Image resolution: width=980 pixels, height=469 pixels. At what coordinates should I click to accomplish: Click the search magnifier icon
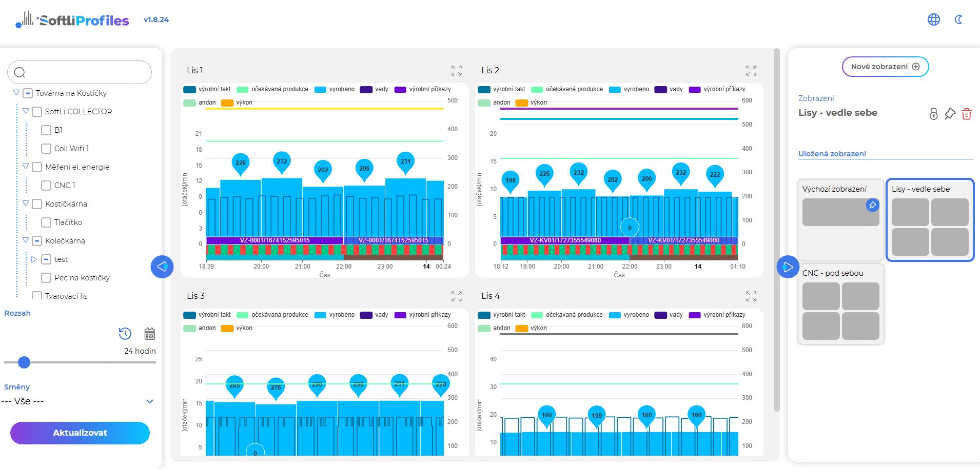tap(19, 72)
